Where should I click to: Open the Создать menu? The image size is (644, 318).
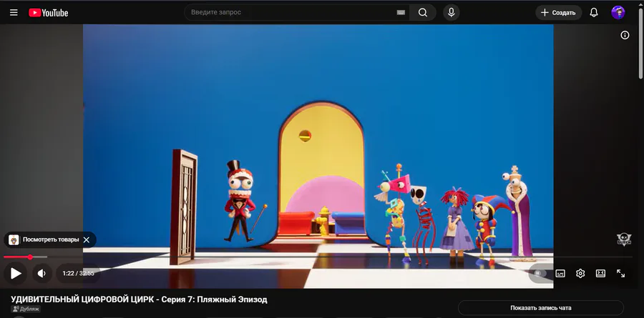pyautogui.click(x=559, y=13)
